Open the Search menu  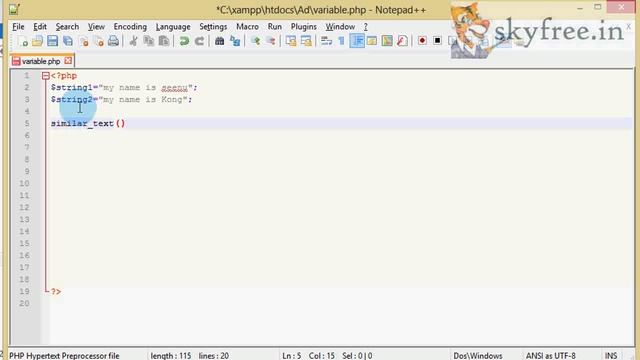click(67, 27)
